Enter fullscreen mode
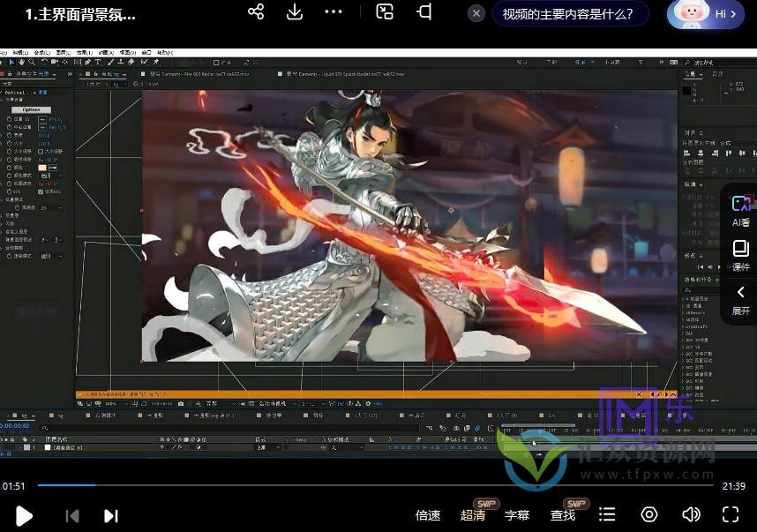757x532 pixels. (731, 515)
